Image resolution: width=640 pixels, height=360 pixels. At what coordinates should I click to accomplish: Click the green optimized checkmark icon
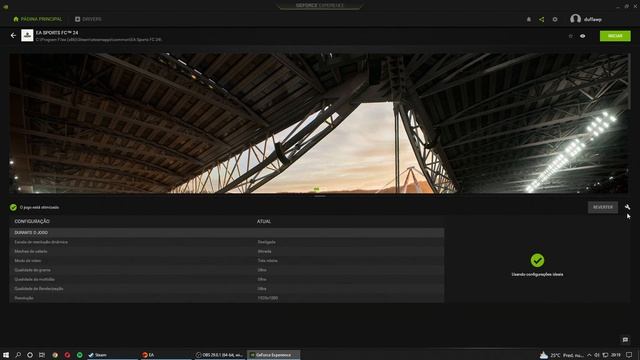coord(13,207)
